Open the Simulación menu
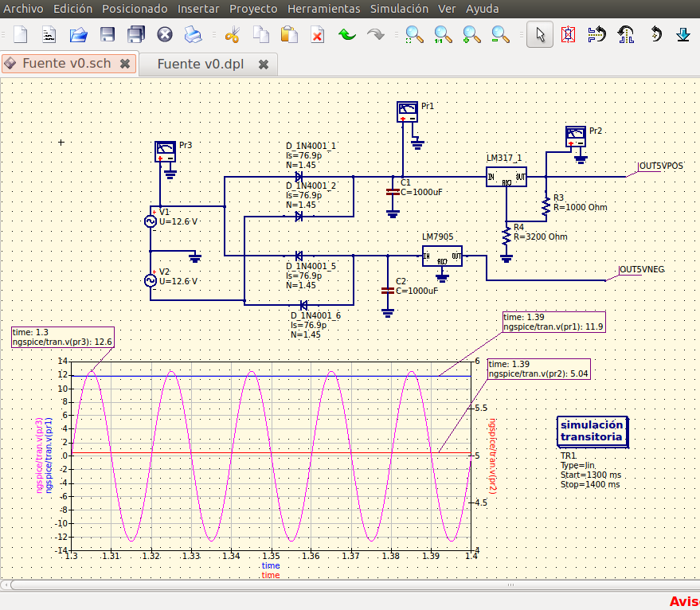The width and height of the screenshot is (700, 610). [x=399, y=9]
